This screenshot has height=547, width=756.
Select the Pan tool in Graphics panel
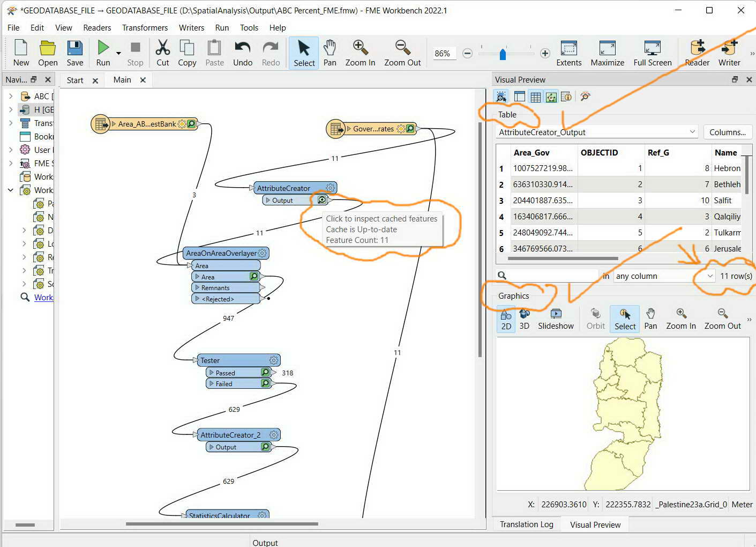(x=650, y=319)
